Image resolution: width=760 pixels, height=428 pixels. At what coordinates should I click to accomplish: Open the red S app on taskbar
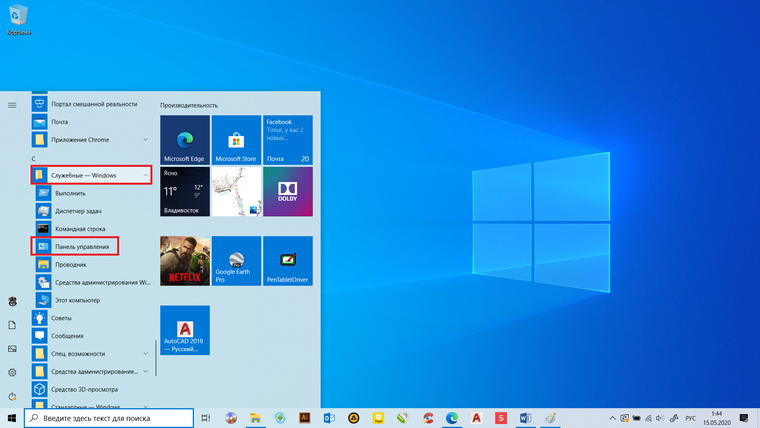(501, 418)
